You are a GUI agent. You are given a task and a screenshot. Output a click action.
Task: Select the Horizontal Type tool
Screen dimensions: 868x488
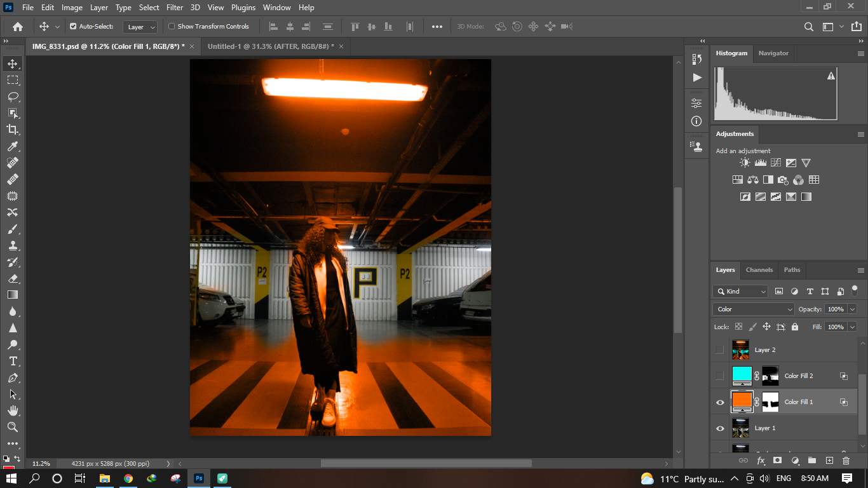[13, 361]
